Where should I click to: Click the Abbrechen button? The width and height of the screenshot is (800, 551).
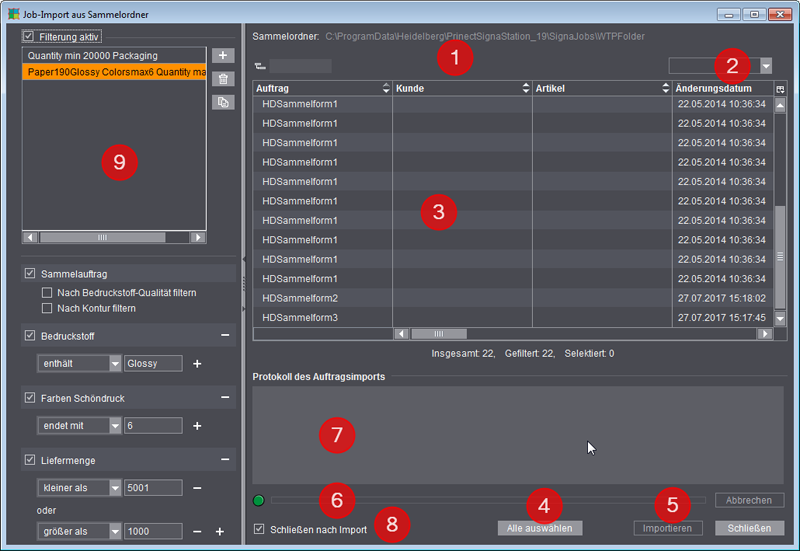point(749,500)
